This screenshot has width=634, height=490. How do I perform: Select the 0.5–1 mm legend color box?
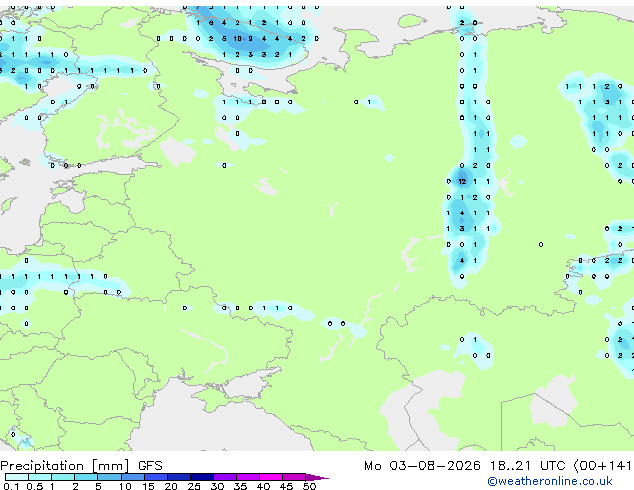[x=40, y=477]
